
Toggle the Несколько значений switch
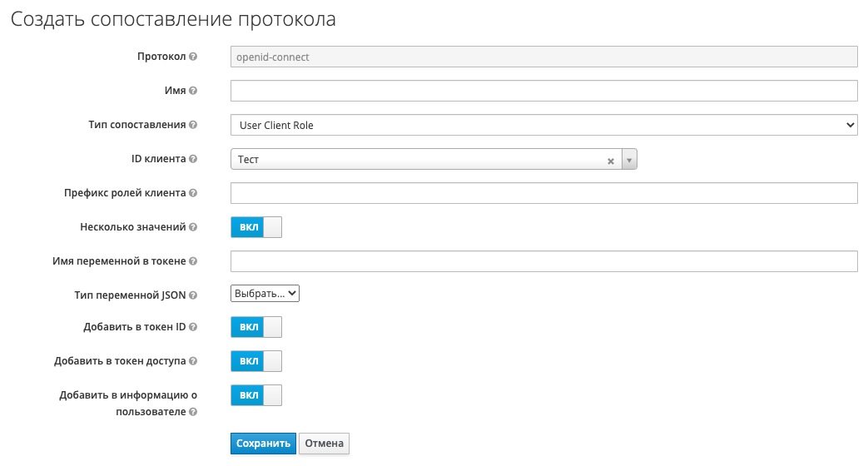(256, 227)
